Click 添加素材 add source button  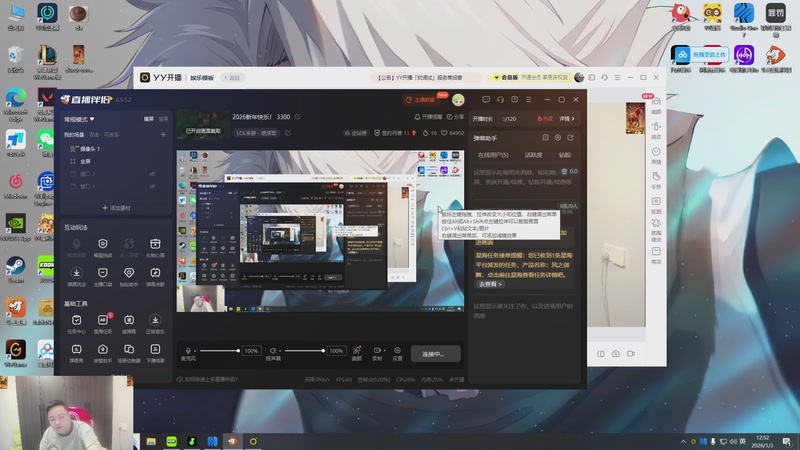click(116, 208)
